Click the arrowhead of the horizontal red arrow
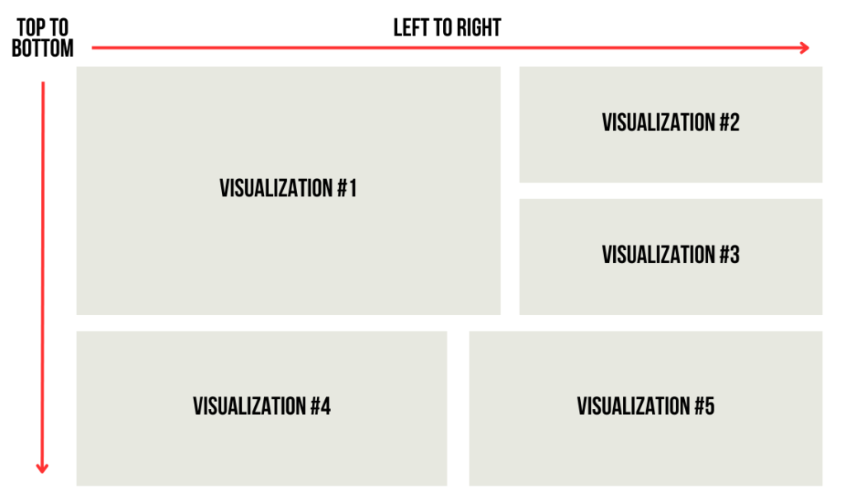The height and width of the screenshot is (504, 845). pos(805,48)
